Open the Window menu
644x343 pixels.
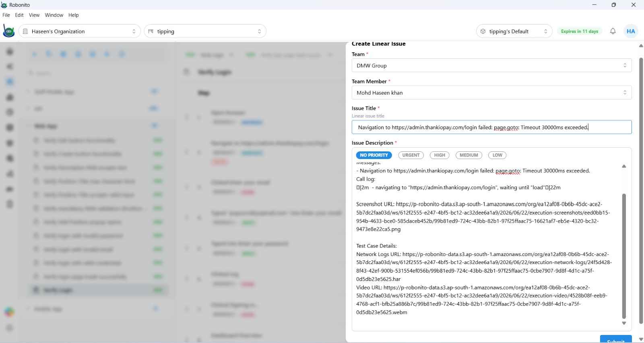click(54, 15)
